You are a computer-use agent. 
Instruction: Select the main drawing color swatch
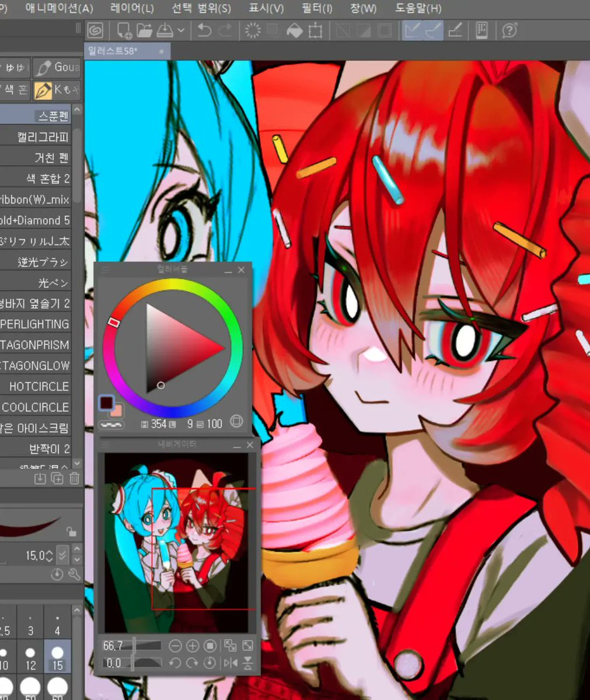tap(106, 402)
